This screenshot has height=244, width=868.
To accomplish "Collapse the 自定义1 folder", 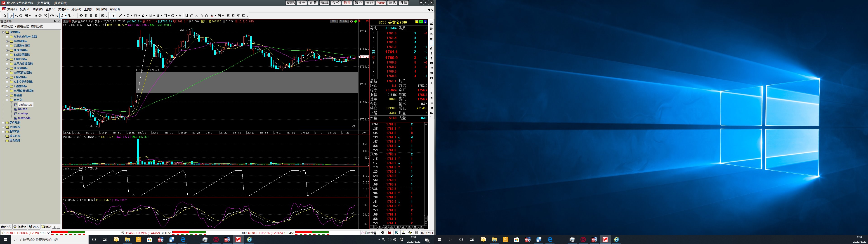I will [x=7, y=100].
